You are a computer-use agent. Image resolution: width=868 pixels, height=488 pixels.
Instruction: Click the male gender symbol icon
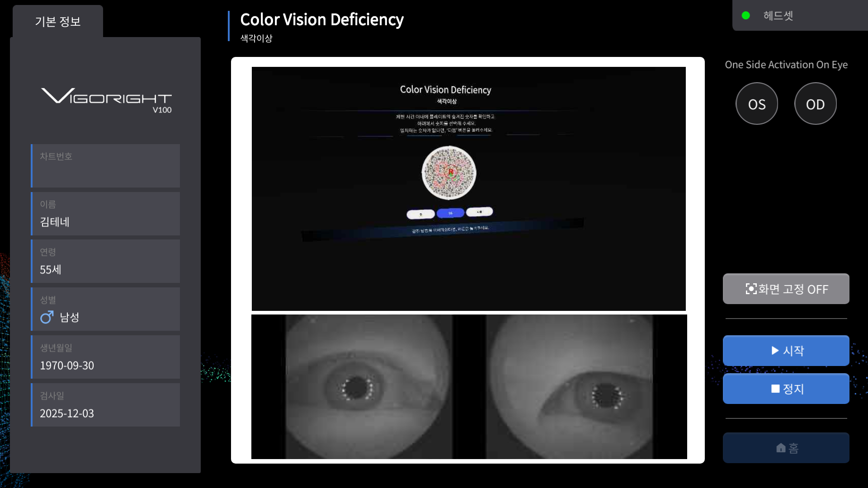[x=47, y=317]
